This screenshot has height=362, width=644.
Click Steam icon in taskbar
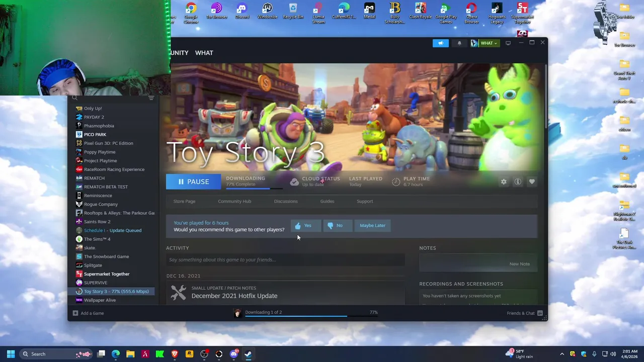[x=248, y=354]
